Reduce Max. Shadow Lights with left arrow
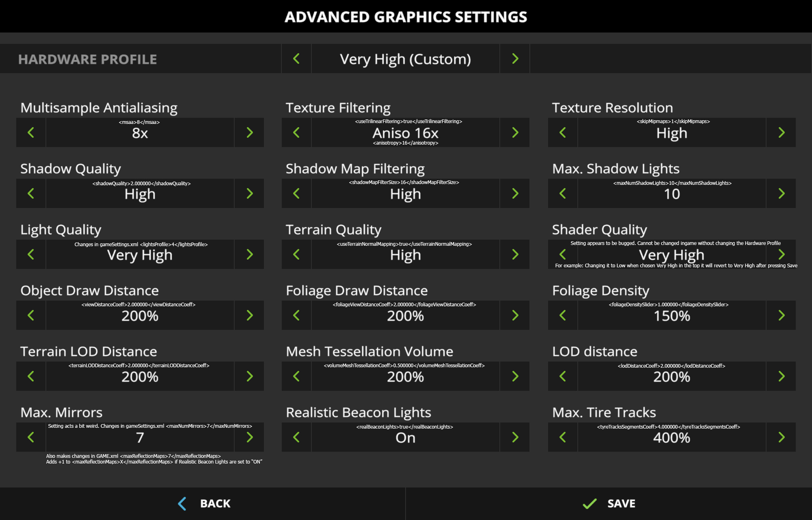The width and height of the screenshot is (812, 520). tap(563, 193)
